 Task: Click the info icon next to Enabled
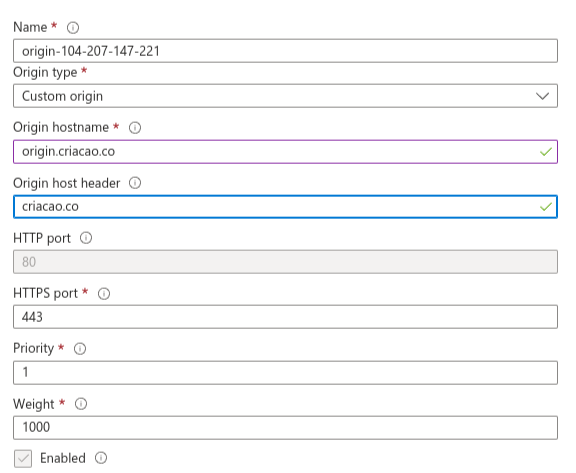pyautogui.click(x=101, y=458)
